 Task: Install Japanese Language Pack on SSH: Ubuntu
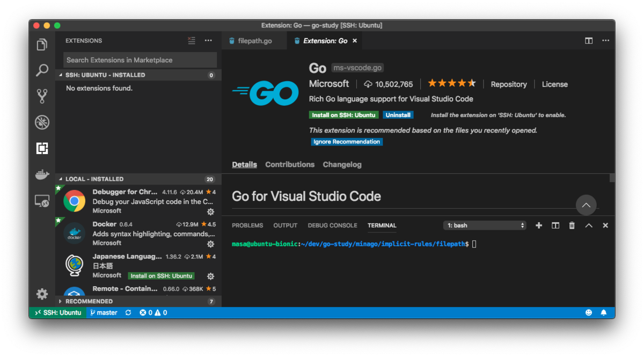click(162, 276)
